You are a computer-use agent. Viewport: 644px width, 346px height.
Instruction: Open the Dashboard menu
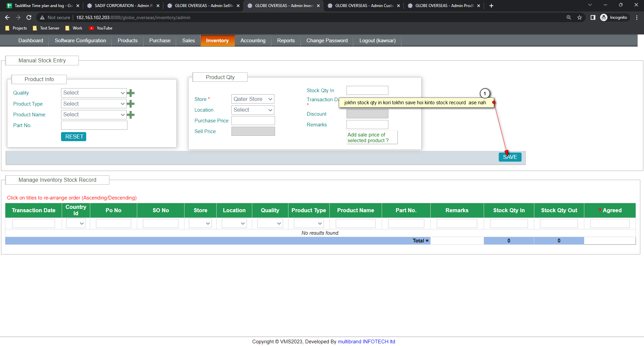point(31,41)
